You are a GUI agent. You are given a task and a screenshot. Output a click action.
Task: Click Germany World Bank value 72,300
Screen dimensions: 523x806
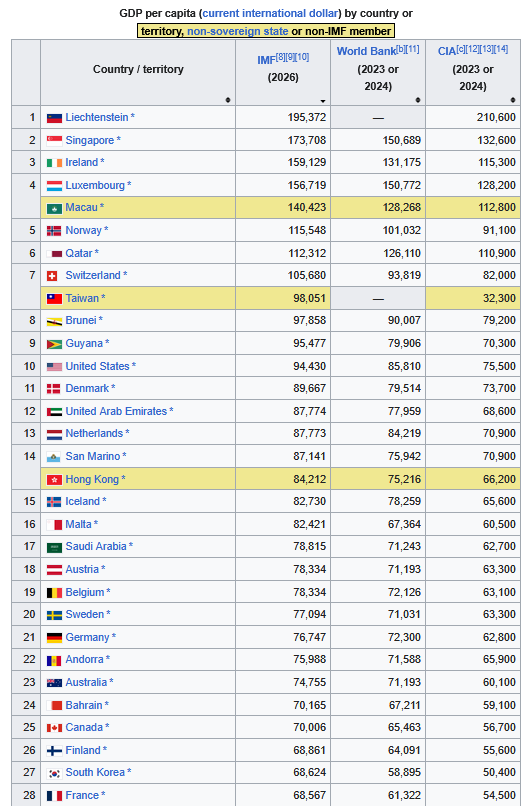pos(404,637)
